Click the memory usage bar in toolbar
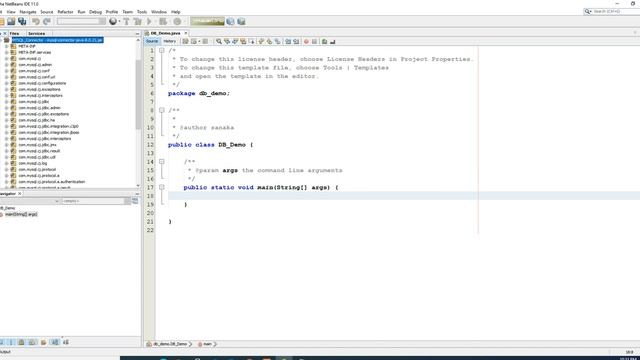The width and height of the screenshot is (640, 360). [207, 21]
